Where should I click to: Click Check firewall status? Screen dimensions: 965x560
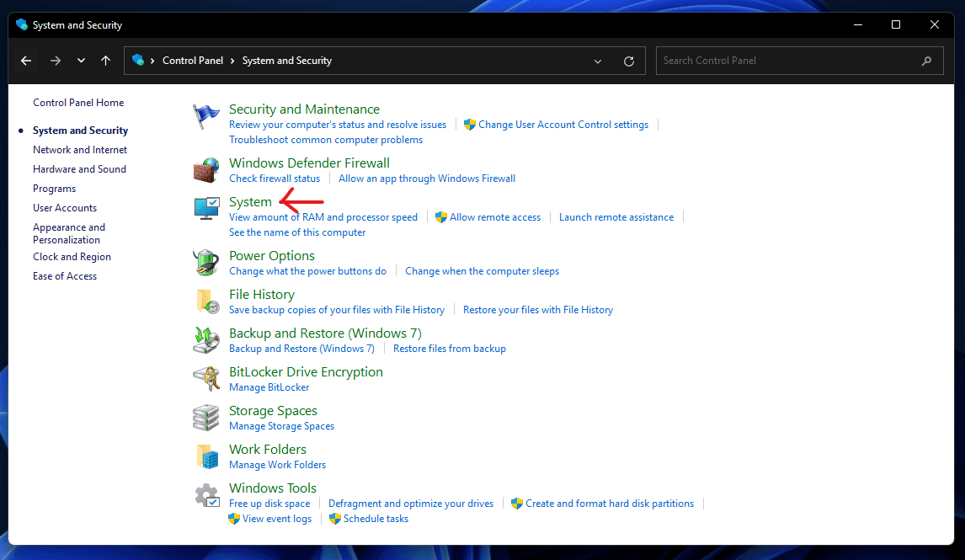pyautogui.click(x=275, y=179)
